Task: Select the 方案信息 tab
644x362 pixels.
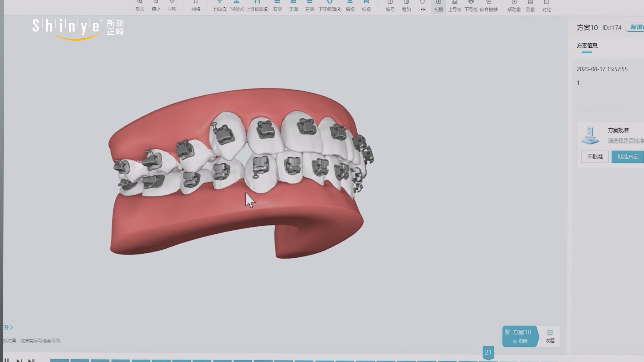Action: (587, 46)
